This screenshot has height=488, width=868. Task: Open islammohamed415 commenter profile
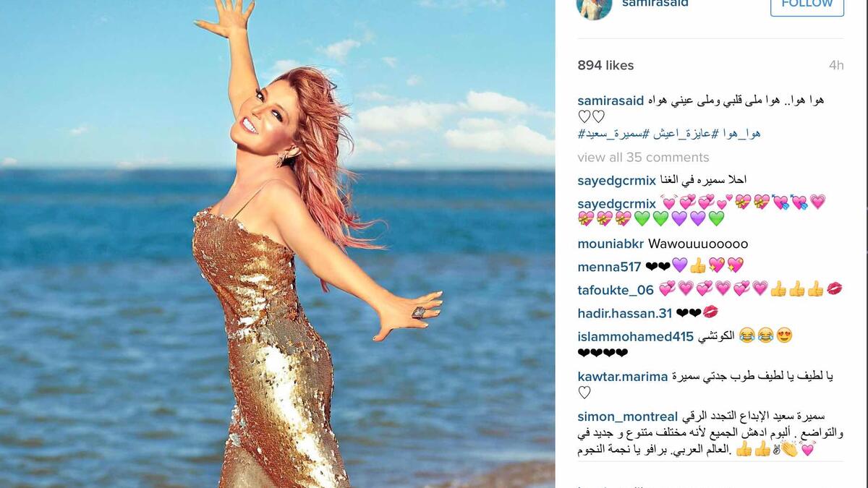tap(635, 336)
